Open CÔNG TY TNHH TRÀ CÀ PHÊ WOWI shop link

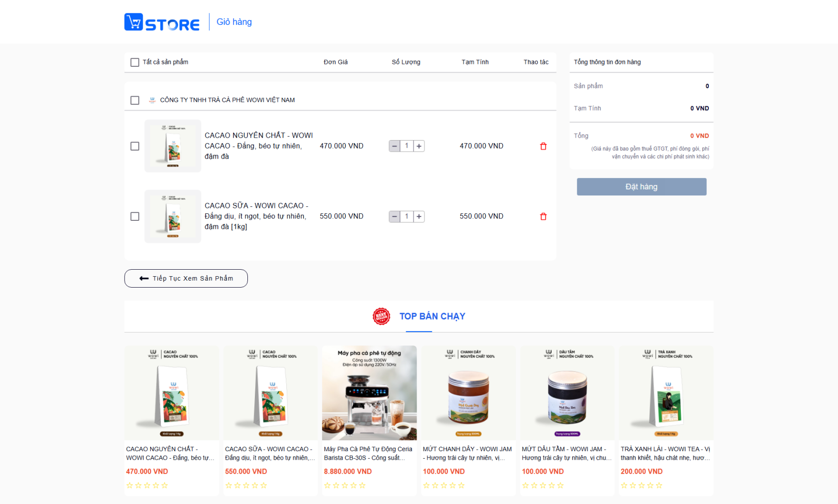coord(227,100)
